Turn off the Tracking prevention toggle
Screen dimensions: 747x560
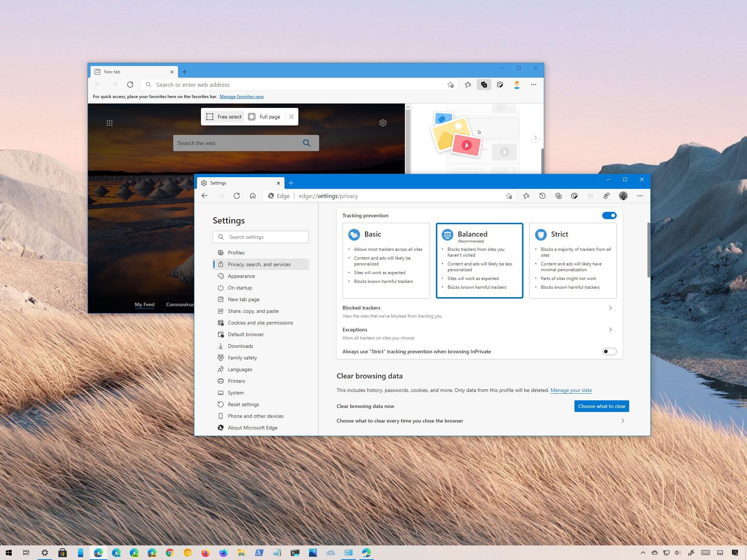tap(609, 215)
